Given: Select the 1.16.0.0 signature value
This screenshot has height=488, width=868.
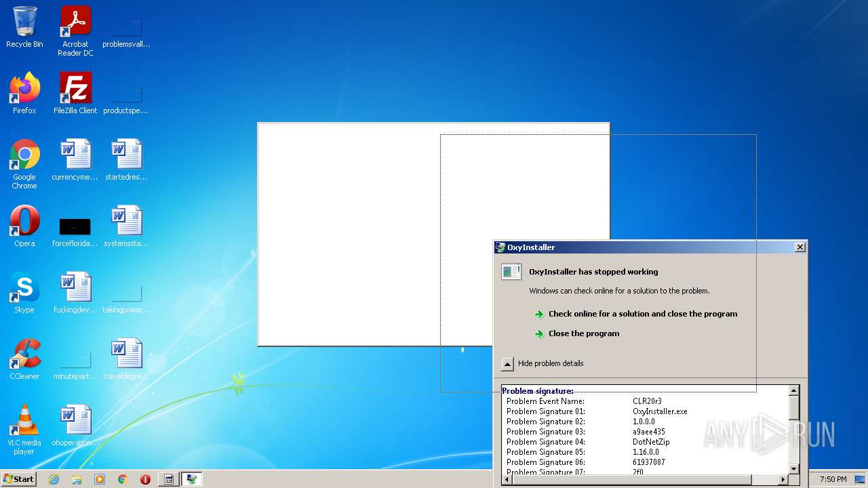Looking at the screenshot, I should pyautogui.click(x=646, y=452).
